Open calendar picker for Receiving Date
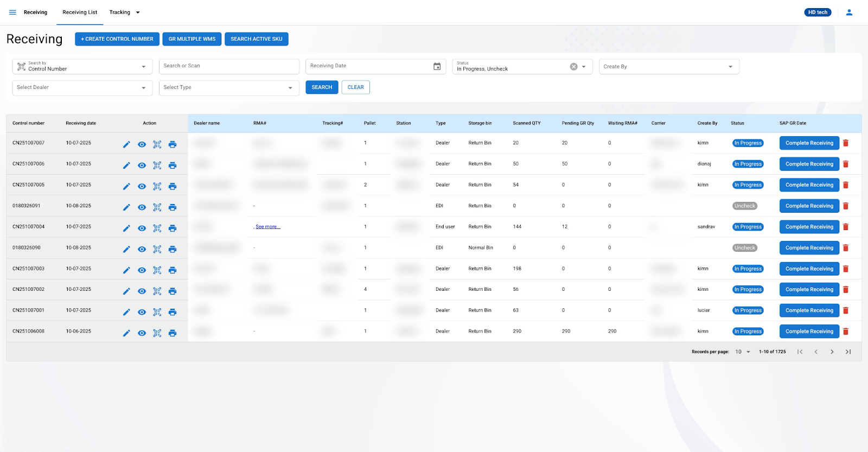This screenshot has height=452, width=868. coord(437,66)
